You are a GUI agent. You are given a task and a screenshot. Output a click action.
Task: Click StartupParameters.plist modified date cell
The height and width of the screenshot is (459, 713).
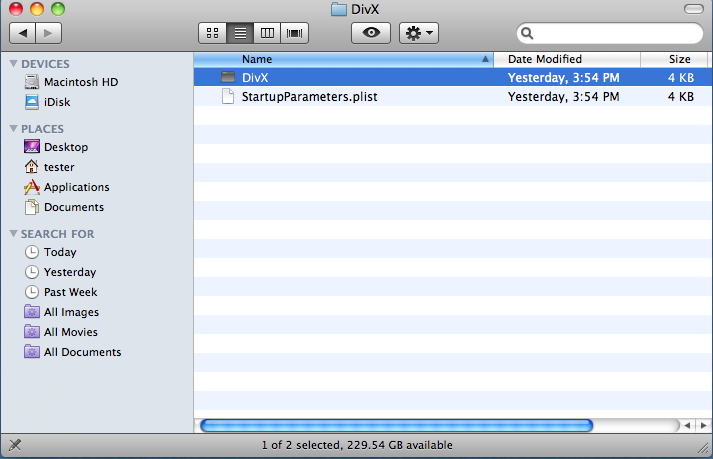pyautogui.click(x=563, y=97)
